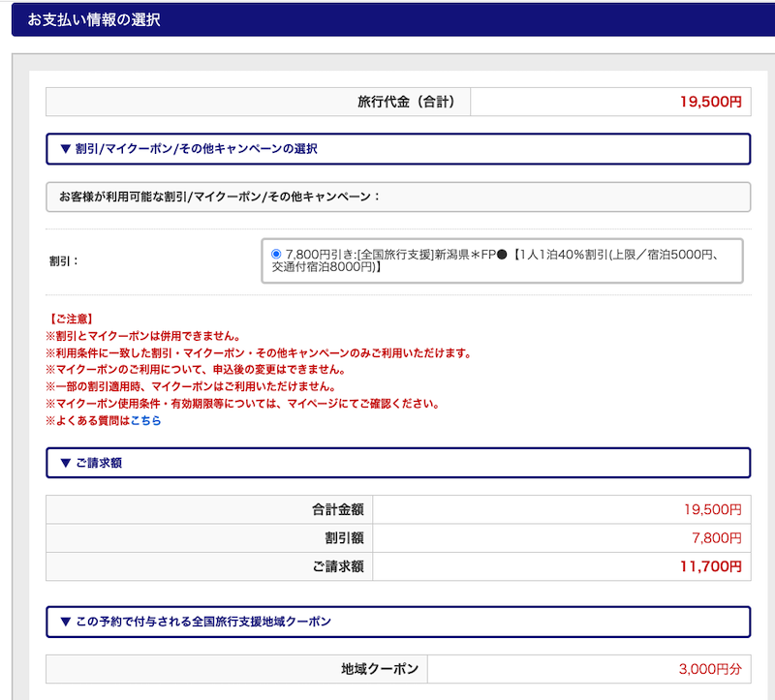Click the 旅行代金（合計） 19,500円 amount
This screenshot has width=775, height=700.
pos(711,102)
